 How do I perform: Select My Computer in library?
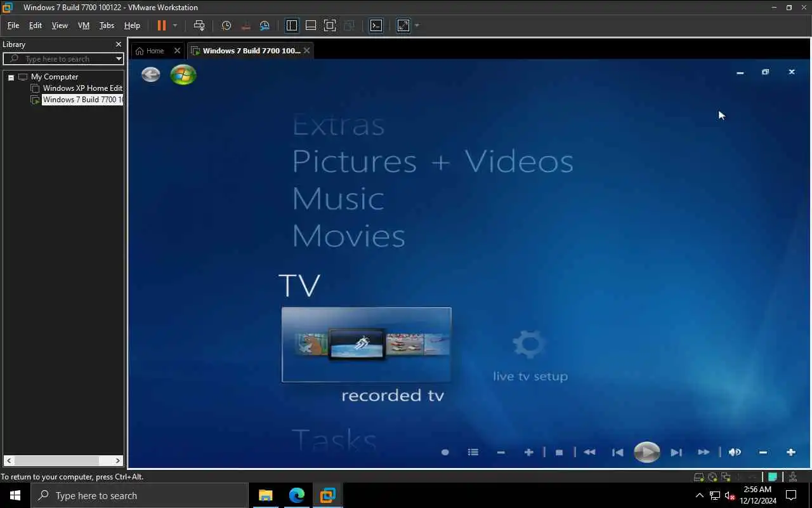tap(55, 77)
